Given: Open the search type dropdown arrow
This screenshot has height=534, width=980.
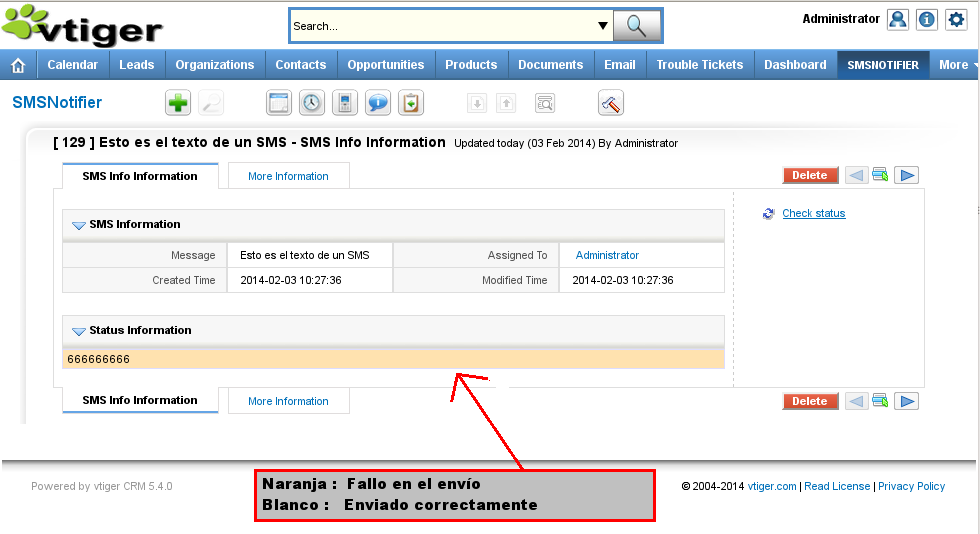Looking at the screenshot, I should click(603, 26).
